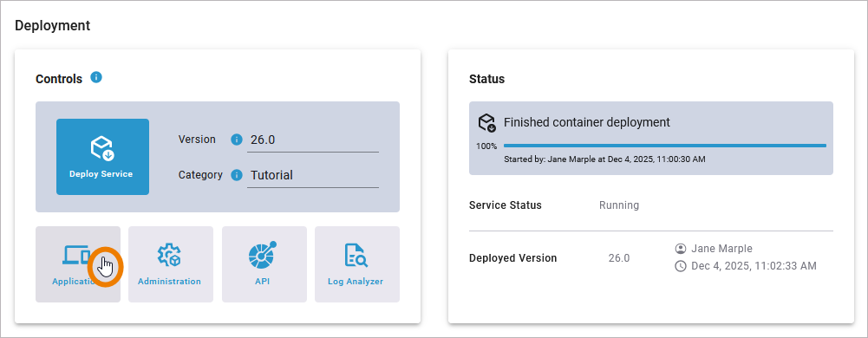868x338 pixels.
Task: Click the Running service status value
Action: [619, 205]
